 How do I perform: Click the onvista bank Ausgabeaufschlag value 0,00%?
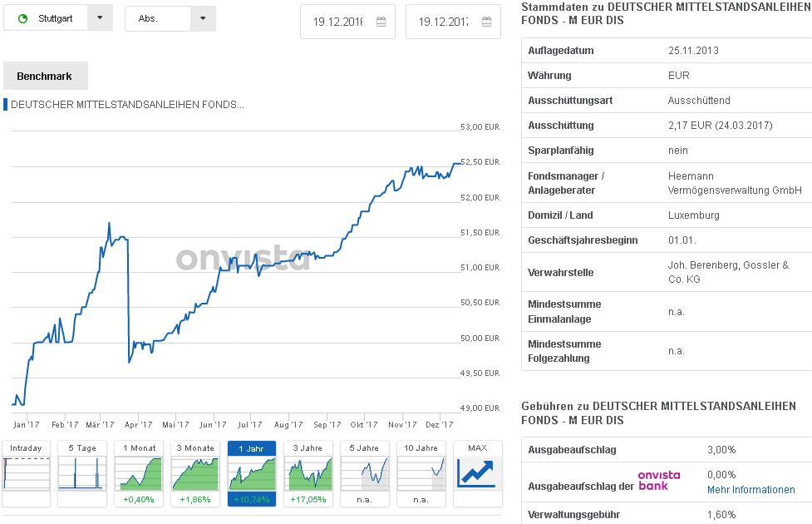tap(721, 474)
